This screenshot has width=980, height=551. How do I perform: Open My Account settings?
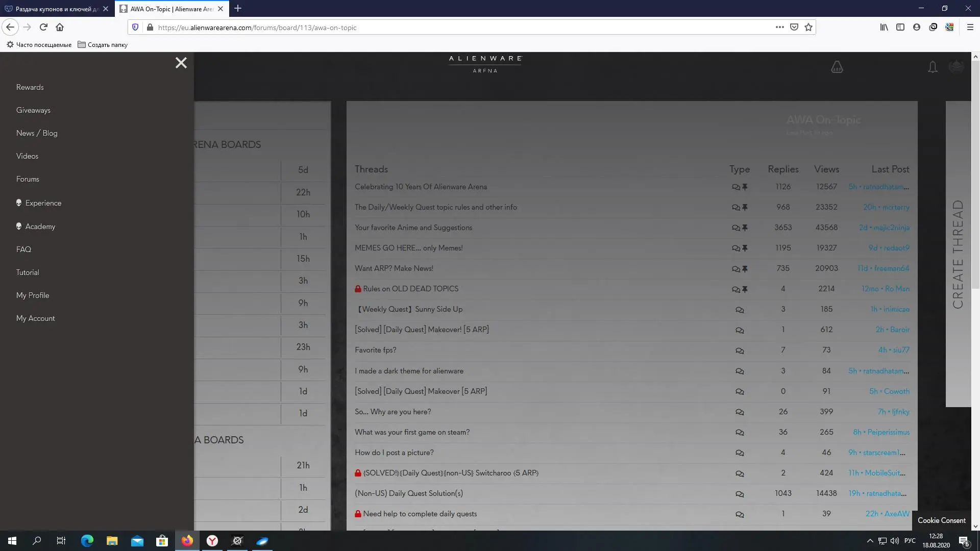(x=35, y=318)
